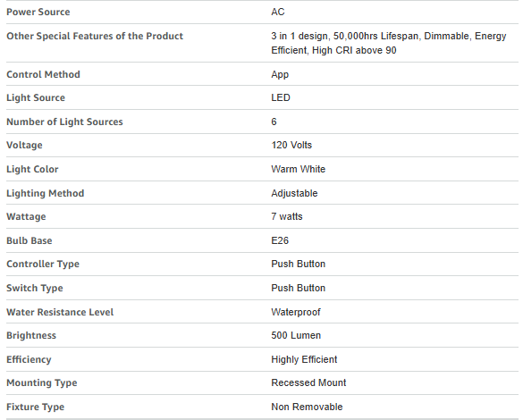523x420 pixels.
Task: Select the Switch Type Push Button value
Action: [x=299, y=288]
